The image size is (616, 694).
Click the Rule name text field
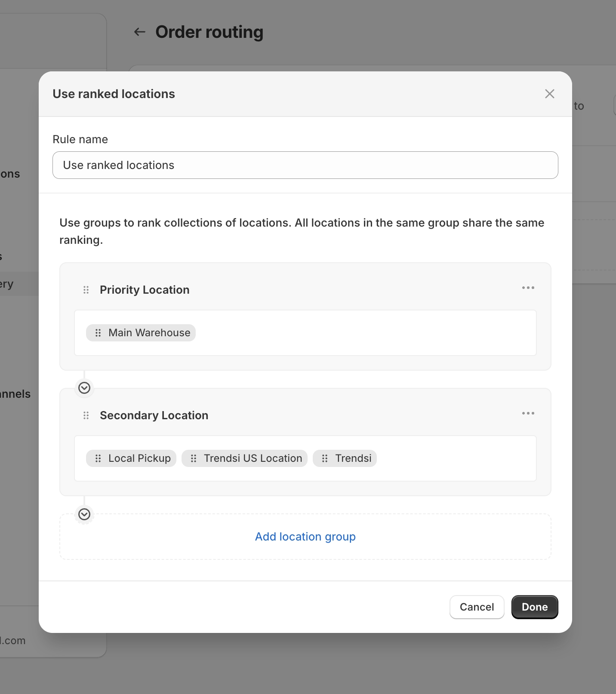click(x=305, y=165)
